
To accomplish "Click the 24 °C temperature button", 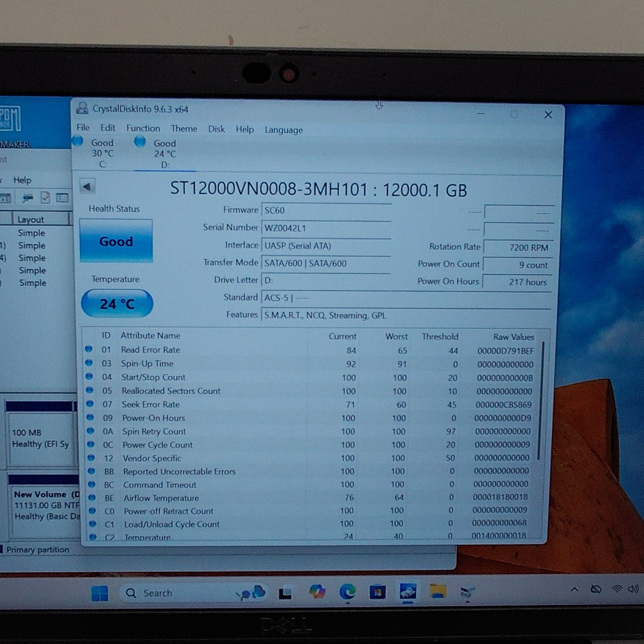I will [x=117, y=304].
